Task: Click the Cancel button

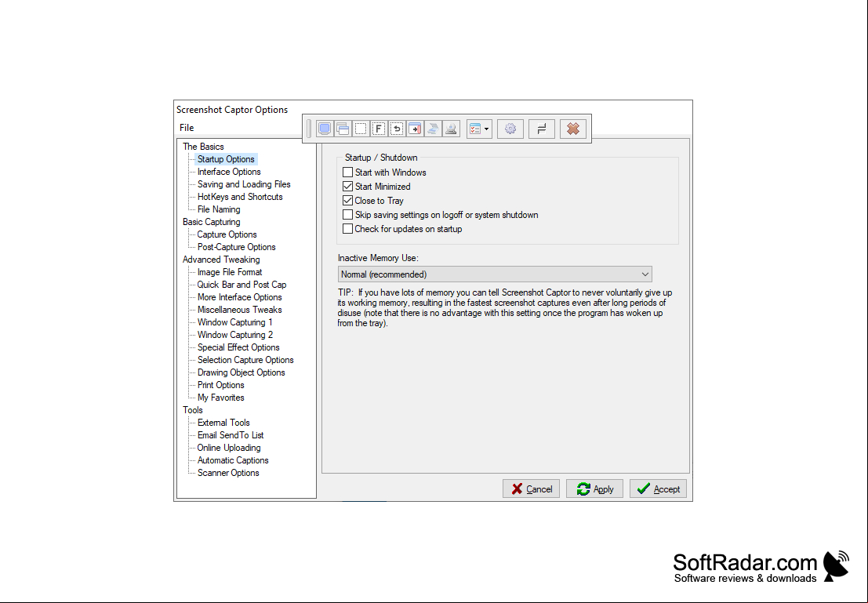Action: pos(532,489)
